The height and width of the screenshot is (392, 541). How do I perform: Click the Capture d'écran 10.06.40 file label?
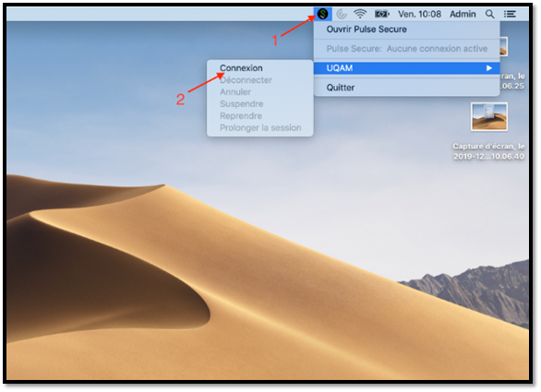click(x=489, y=151)
